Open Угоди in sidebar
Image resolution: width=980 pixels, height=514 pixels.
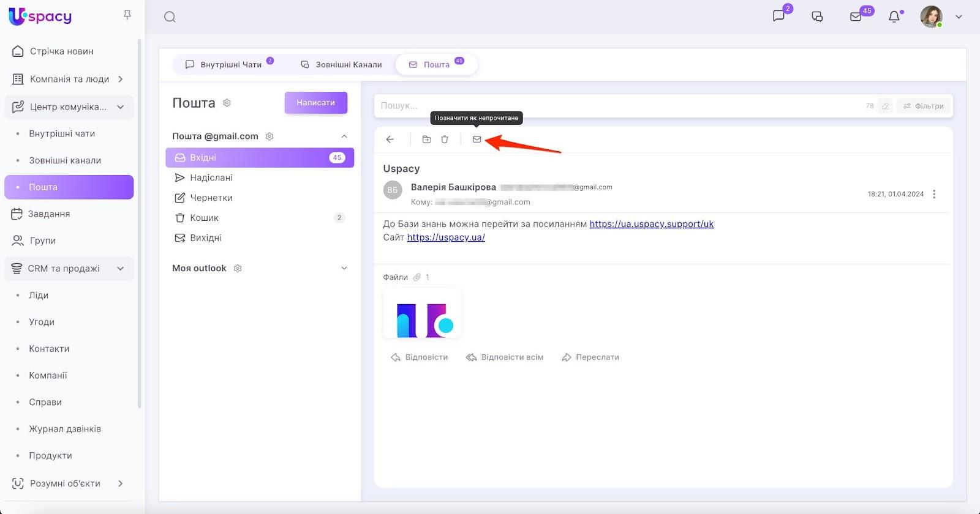42,322
